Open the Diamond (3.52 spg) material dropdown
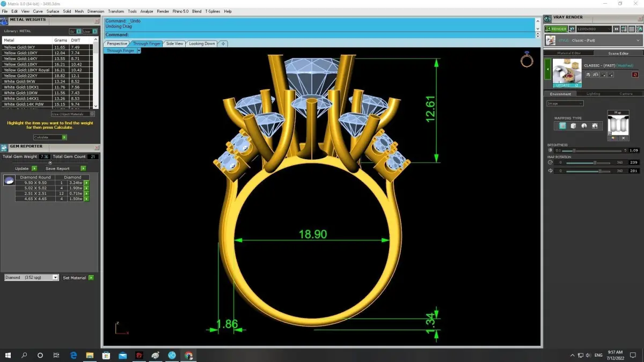Viewport: 644px width, 362px height. pos(31,278)
